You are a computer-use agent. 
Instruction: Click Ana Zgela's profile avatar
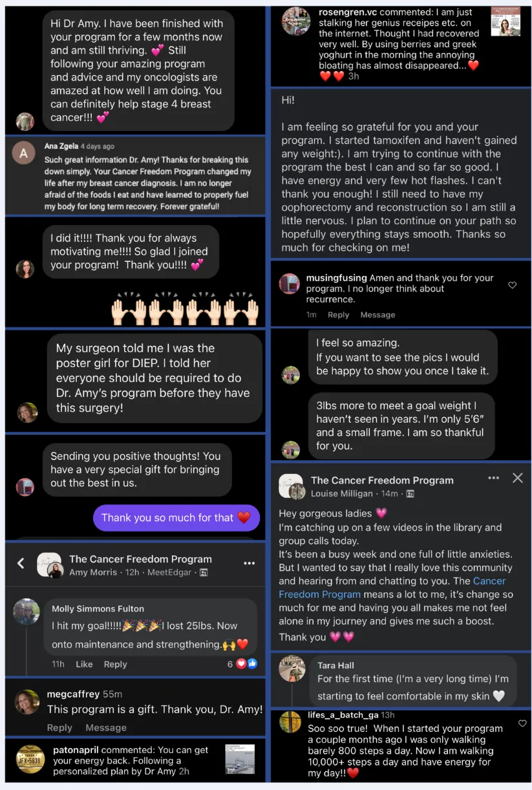point(24,153)
